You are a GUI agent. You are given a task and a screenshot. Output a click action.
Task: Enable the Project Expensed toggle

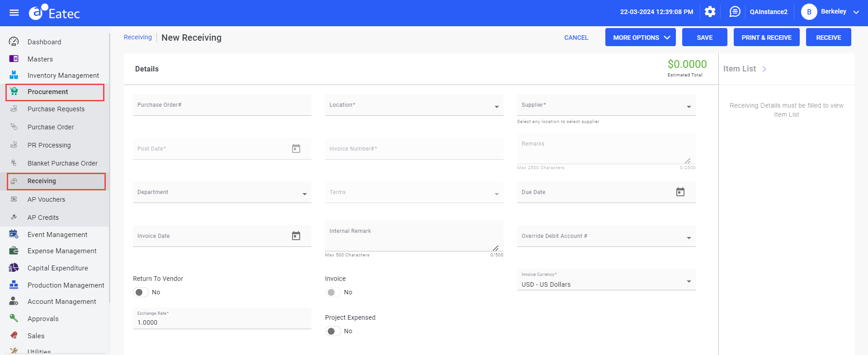[x=333, y=331]
